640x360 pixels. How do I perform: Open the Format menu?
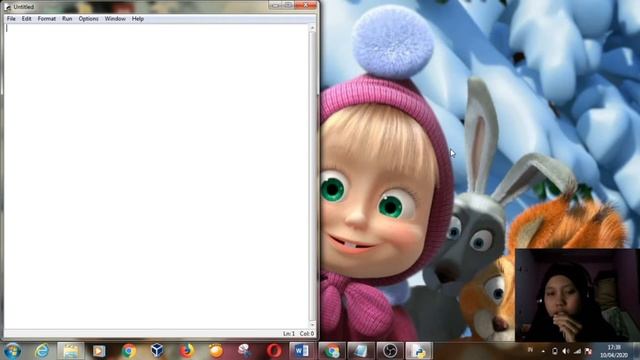pyautogui.click(x=47, y=19)
